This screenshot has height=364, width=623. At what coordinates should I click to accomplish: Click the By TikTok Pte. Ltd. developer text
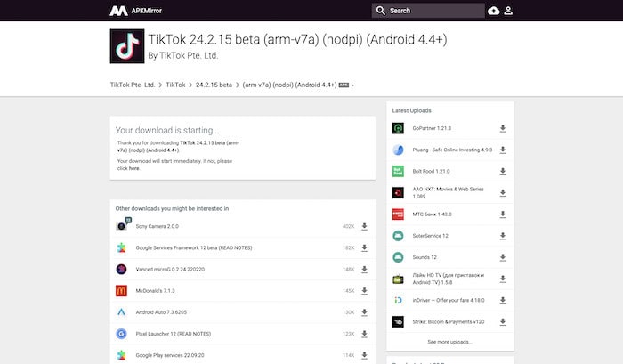(183, 56)
